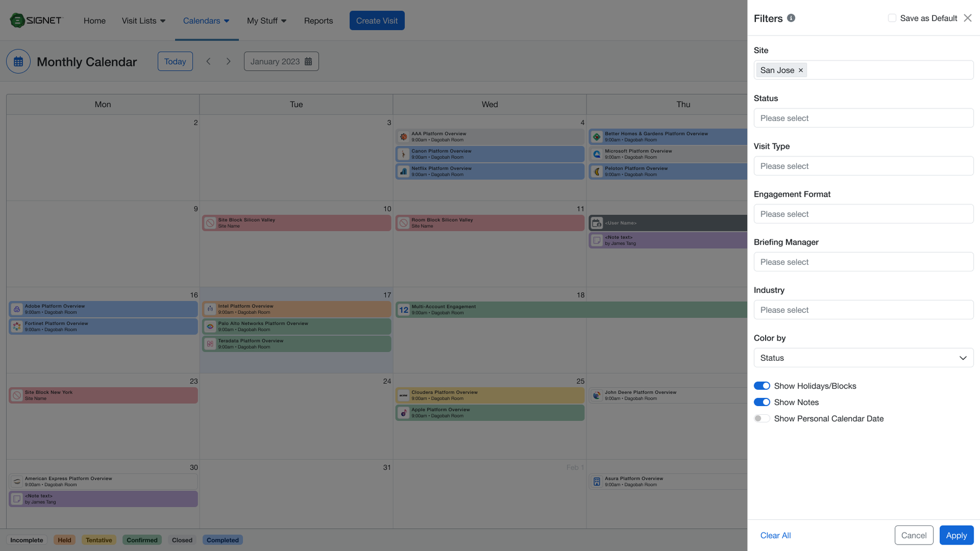Click the User Name calendar event icon
980x551 pixels.
click(x=597, y=223)
